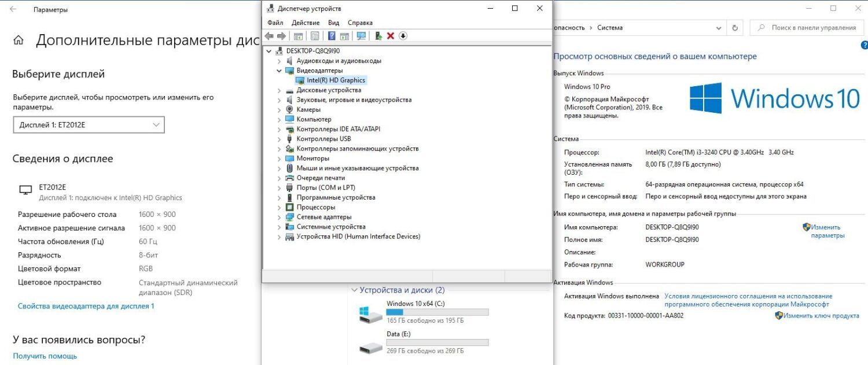Collapse the Видеоадаптеры tree node

[279, 71]
